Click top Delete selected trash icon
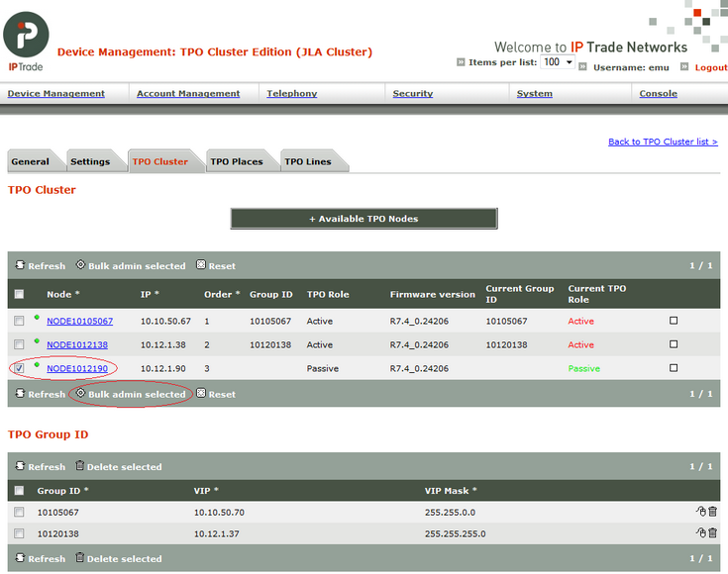This screenshot has height=574, width=728. click(x=80, y=465)
